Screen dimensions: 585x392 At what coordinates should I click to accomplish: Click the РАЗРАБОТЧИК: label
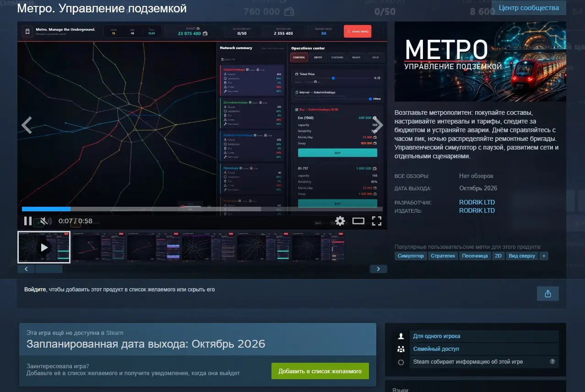click(413, 203)
